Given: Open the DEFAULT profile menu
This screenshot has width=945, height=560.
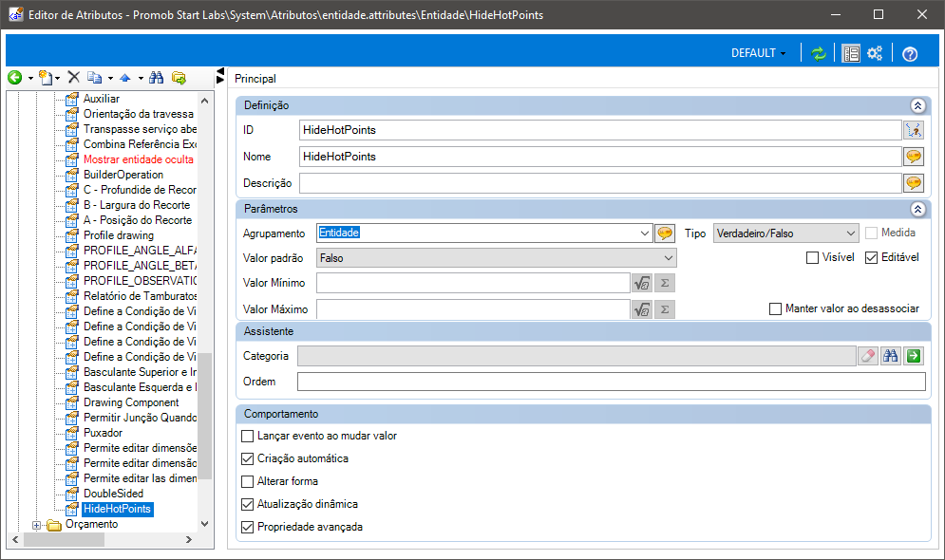Looking at the screenshot, I should point(758,53).
